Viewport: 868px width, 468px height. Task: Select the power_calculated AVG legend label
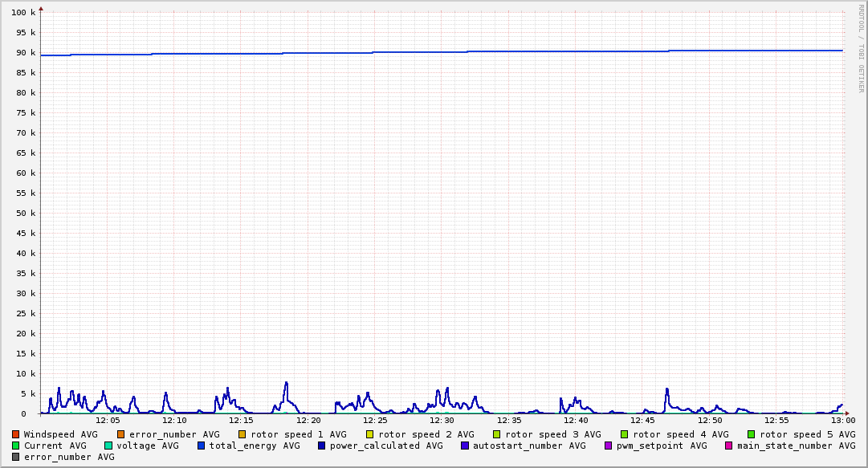[x=386, y=446]
